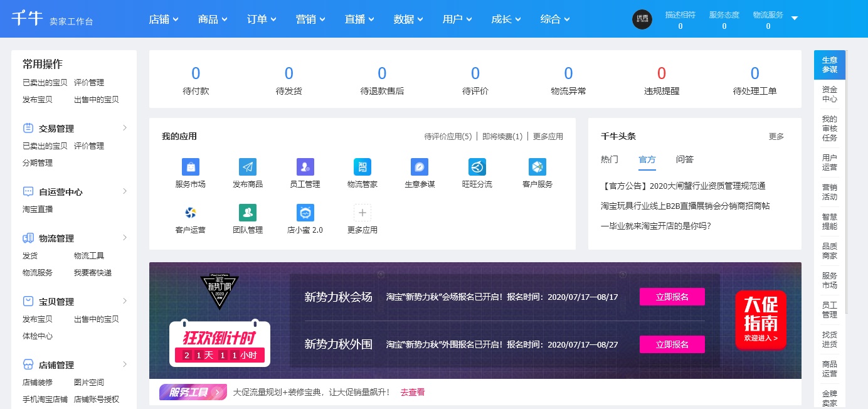Launch 物流管家 from my applications

pyautogui.click(x=362, y=166)
